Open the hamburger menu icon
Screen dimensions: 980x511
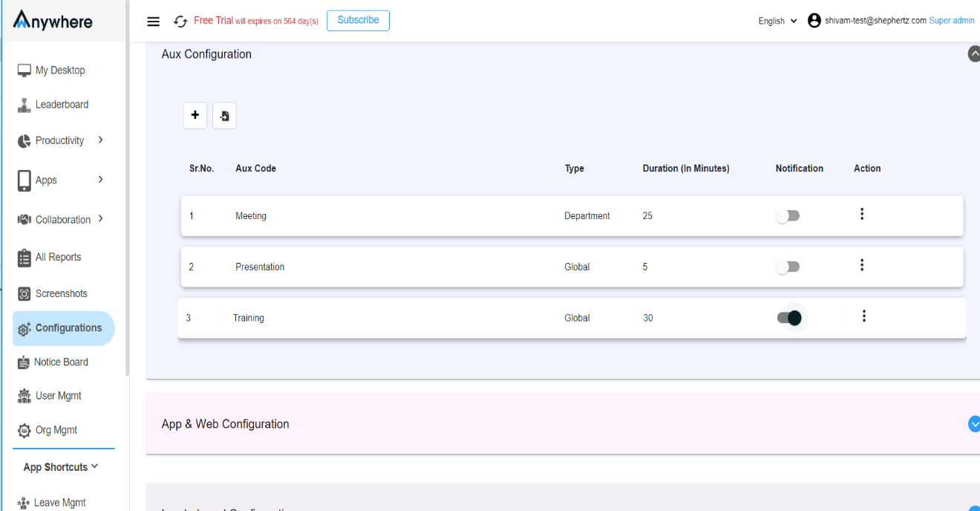pyautogui.click(x=154, y=22)
